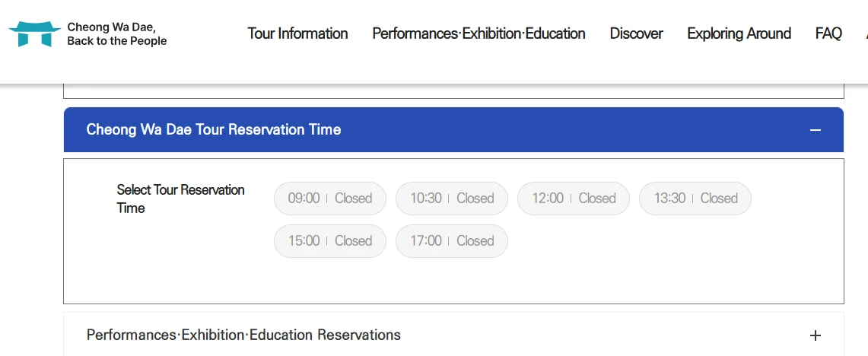The width and height of the screenshot is (868, 356).
Task: Click the Cheong Wa Dae gate logo icon
Action: click(x=34, y=33)
